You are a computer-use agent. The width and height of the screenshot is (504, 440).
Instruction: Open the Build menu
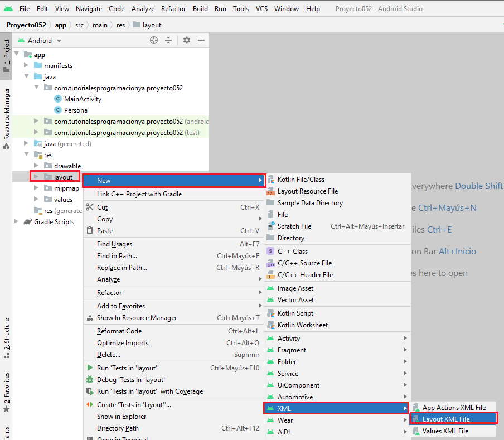click(x=200, y=9)
